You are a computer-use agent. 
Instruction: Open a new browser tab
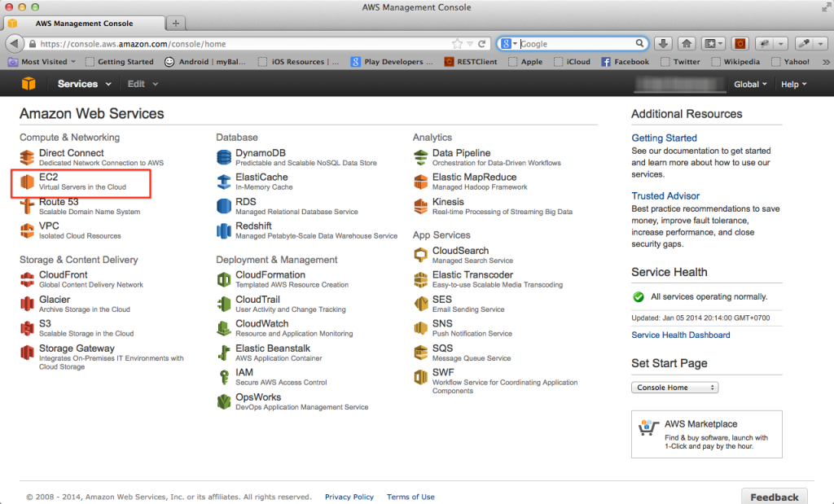click(x=176, y=23)
